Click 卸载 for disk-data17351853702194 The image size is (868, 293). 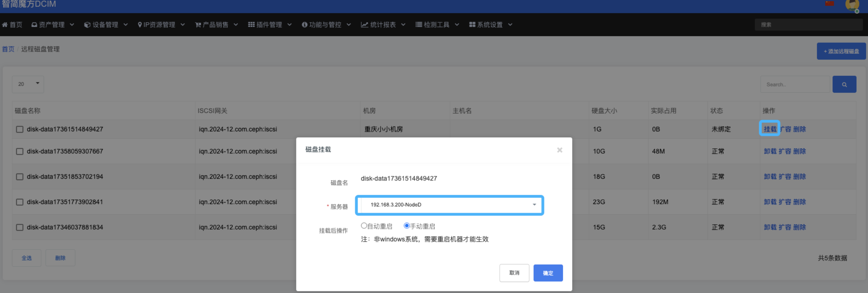click(x=770, y=177)
